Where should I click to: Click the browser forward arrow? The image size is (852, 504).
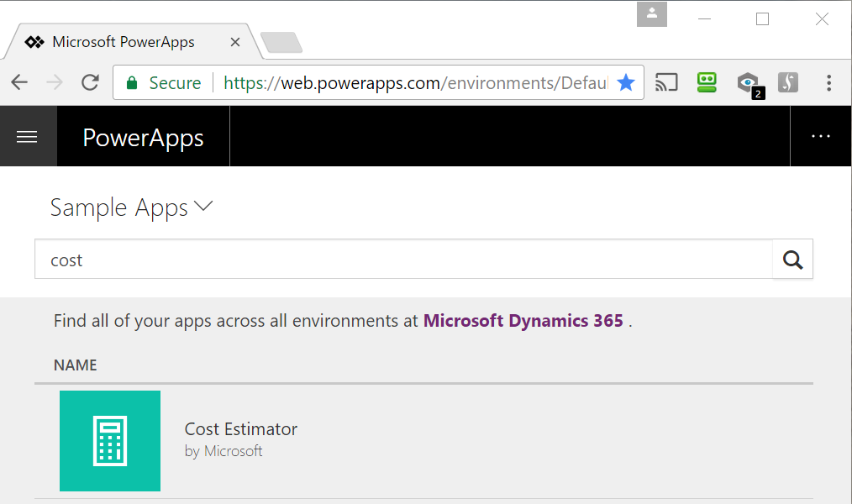(55, 82)
